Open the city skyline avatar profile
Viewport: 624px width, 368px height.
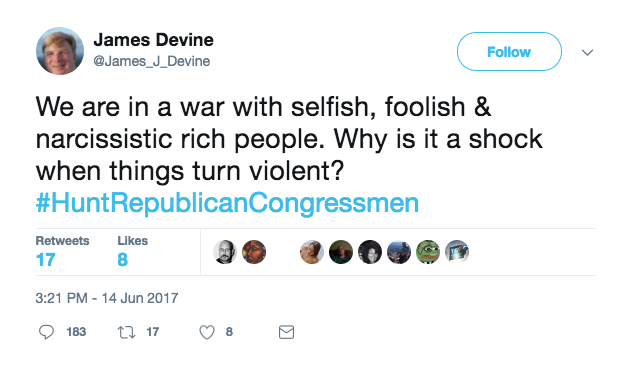(x=399, y=252)
